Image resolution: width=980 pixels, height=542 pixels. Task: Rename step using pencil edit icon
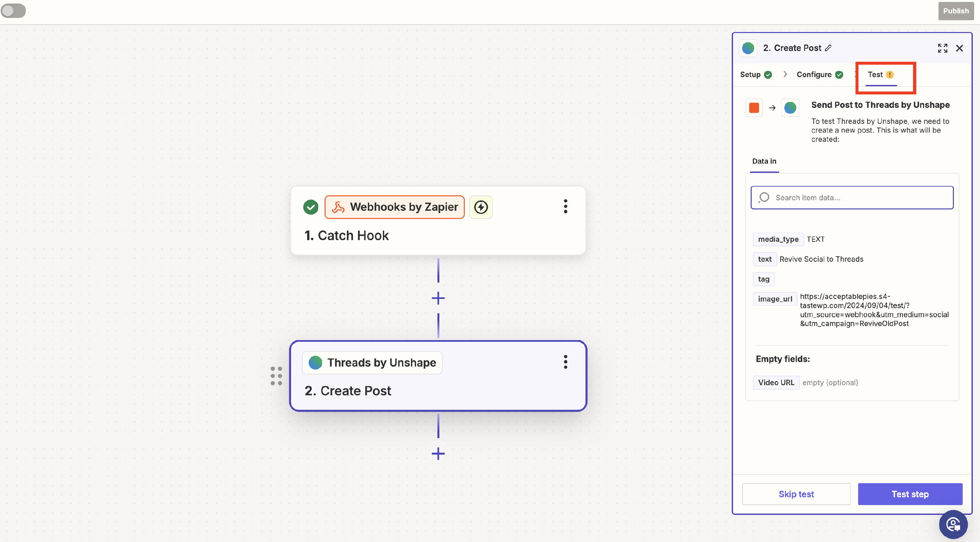point(828,48)
